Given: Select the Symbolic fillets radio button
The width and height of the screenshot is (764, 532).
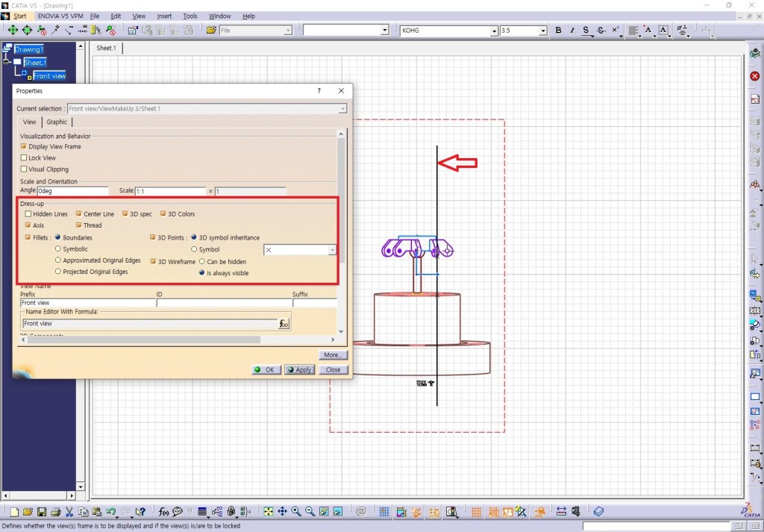Looking at the screenshot, I should [58, 249].
